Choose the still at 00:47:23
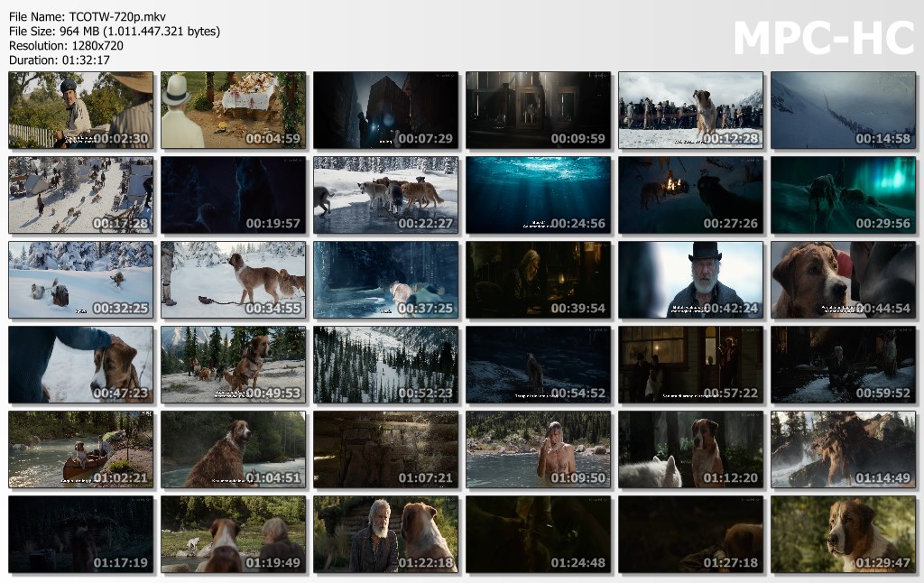The width and height of the screenshot is (924, 583). pyautogui.click(x=80, y=365)
